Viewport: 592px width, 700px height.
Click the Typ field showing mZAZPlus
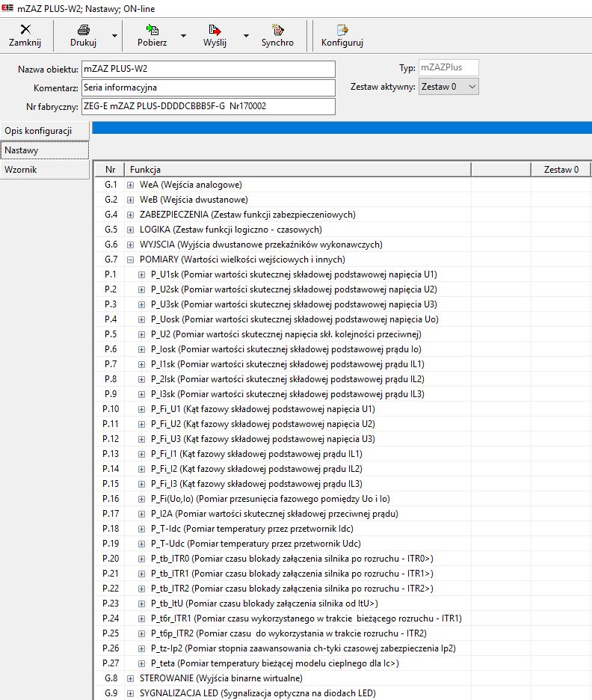coord(448,67)
